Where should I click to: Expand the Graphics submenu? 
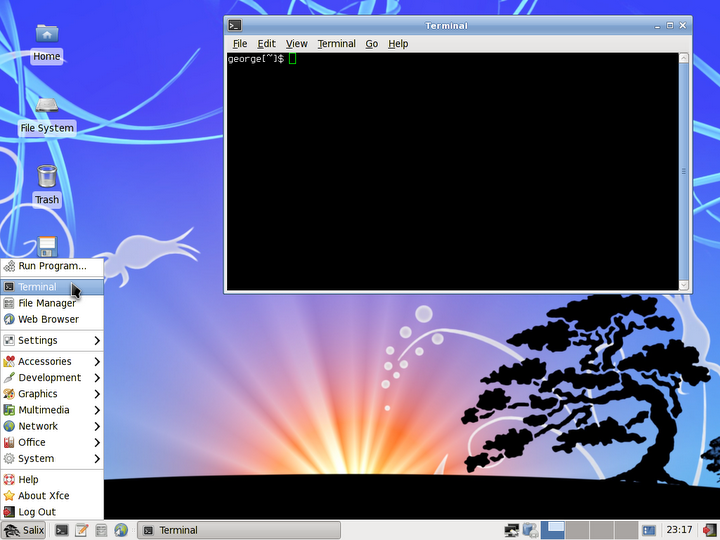click(x=52, y=394)
